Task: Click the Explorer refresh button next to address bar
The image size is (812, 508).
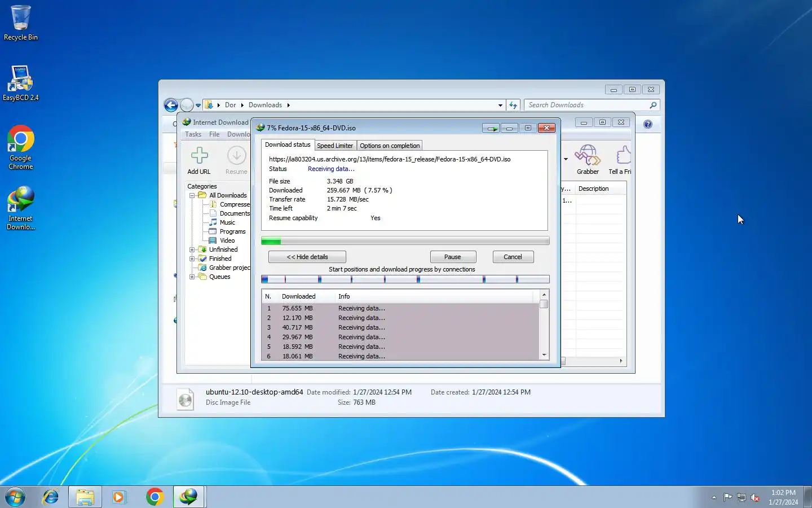Action: [513, 105]
